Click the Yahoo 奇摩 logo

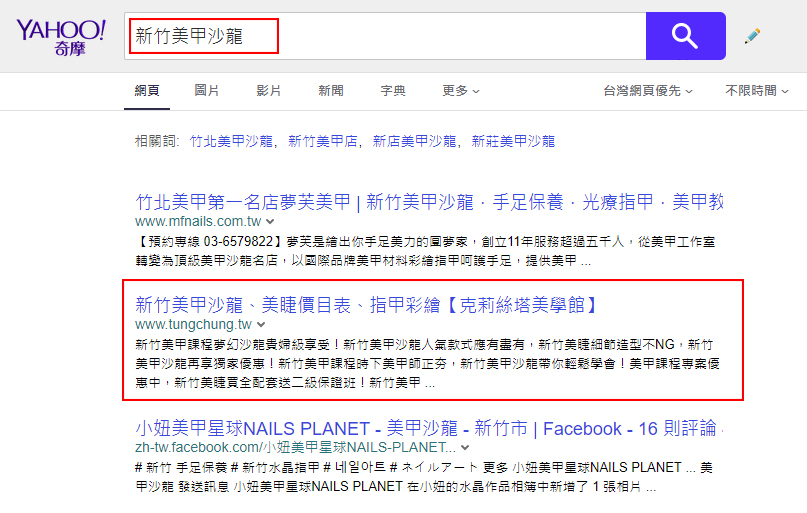61,37
